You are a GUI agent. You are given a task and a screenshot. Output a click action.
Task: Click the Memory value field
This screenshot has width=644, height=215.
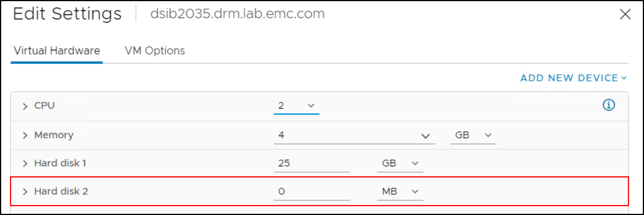[x=345, y=135]
